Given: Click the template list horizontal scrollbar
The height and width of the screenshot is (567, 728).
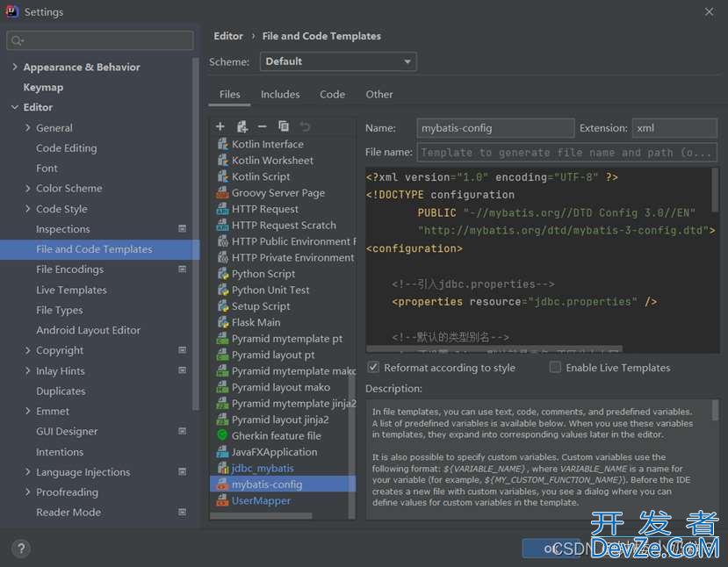Looking at the screenshot, I should (x=261, y=515).
